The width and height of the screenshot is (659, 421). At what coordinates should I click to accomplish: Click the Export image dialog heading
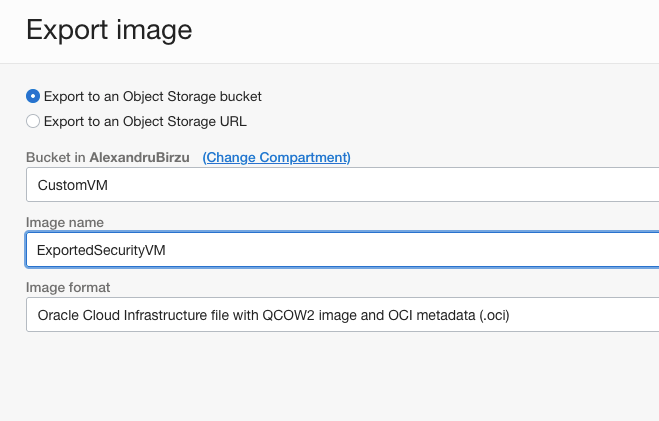pos(109,29)
